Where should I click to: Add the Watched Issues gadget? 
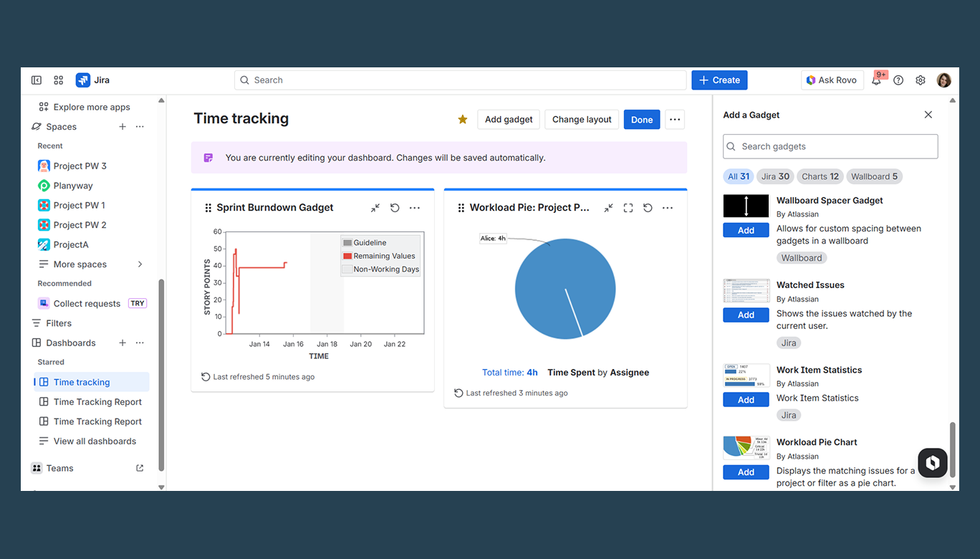coord(746,315)
